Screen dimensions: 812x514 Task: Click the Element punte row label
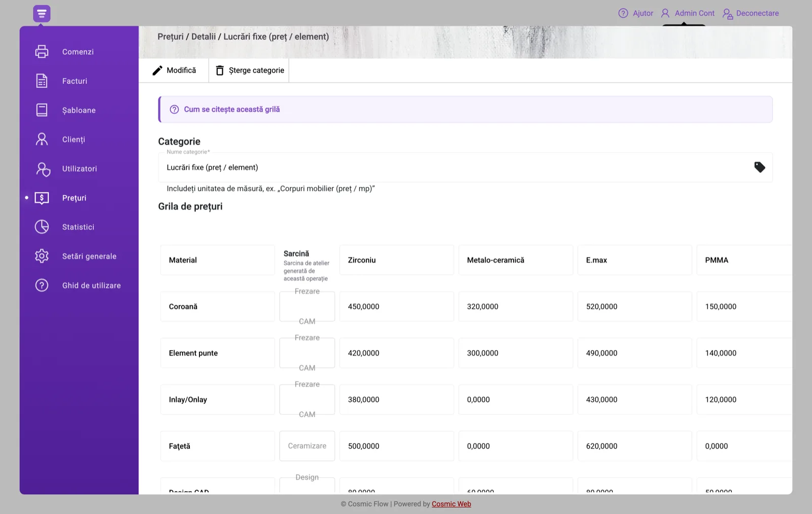pyautogui.click(x=218, y=353)
